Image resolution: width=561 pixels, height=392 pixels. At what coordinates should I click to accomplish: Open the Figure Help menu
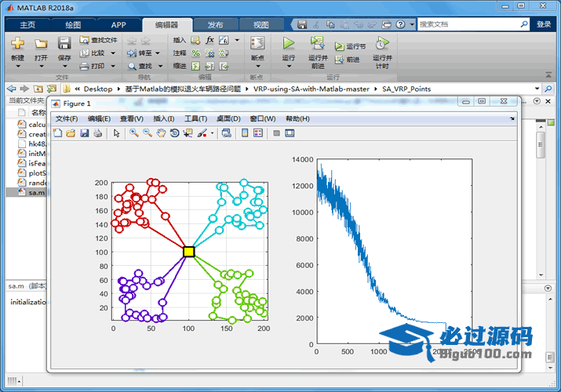(297, 118)
